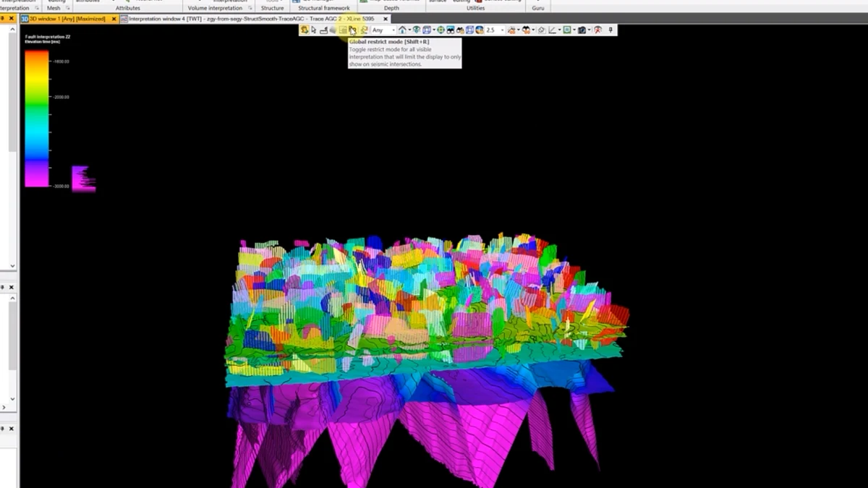The height and width of the screenshot is (488, 868).
Task: Click the second dark-haired character icon
Action: 527,30
